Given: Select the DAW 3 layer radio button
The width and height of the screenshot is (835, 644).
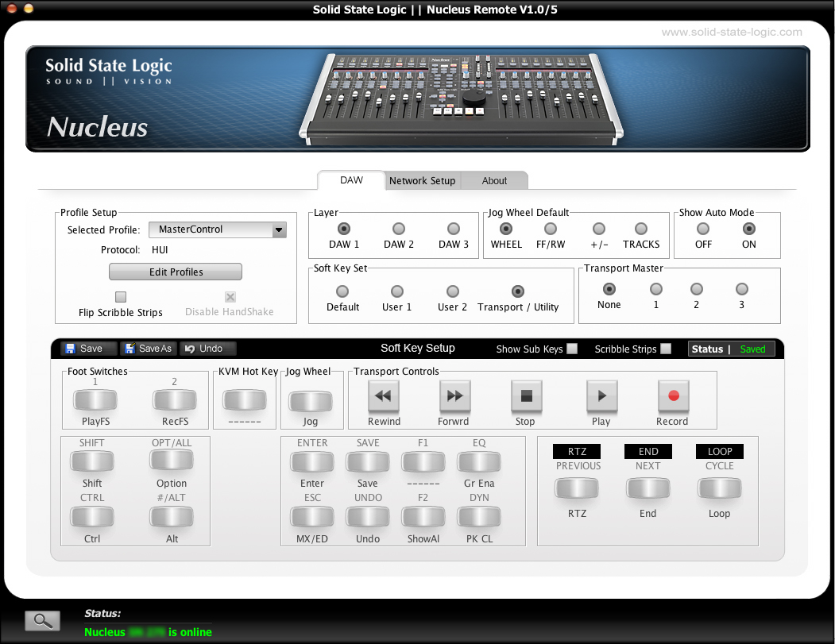Looking at the screenshot, I should click(x=453, y=229).
